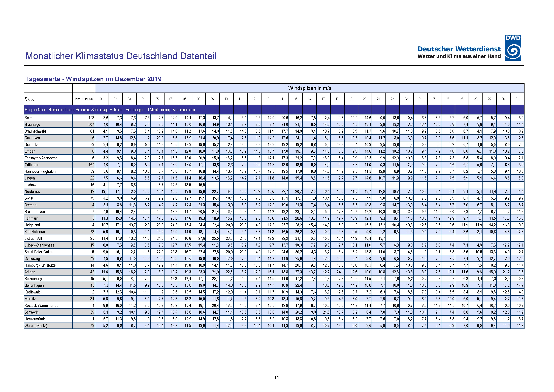The image size is (554, 392).
Task: Click the 'Deutscher Wetterdienst' logo text
Action: (459, 49)
